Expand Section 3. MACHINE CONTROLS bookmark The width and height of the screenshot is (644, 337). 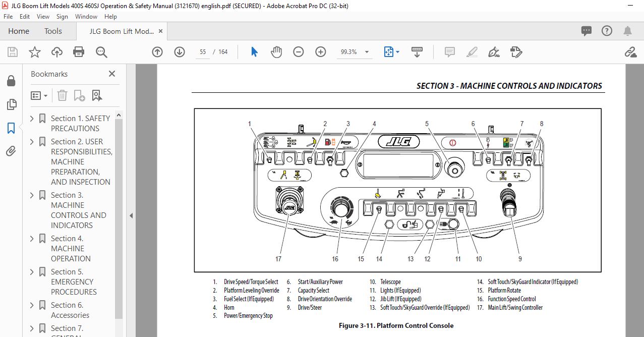32,195
